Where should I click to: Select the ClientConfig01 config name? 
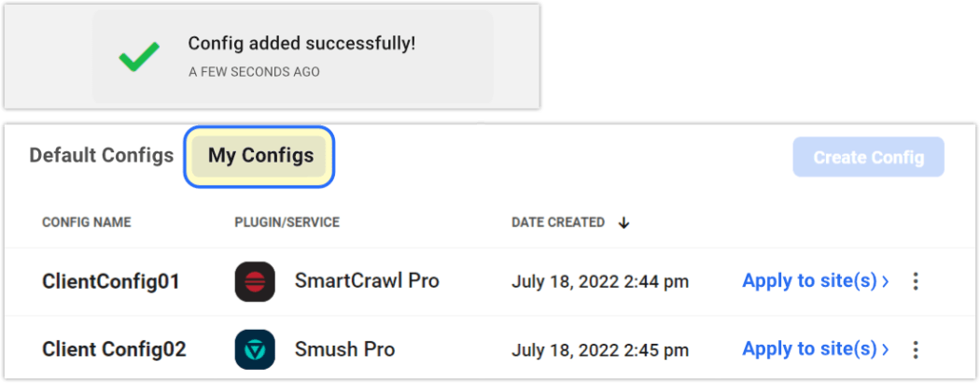point(111,281)
